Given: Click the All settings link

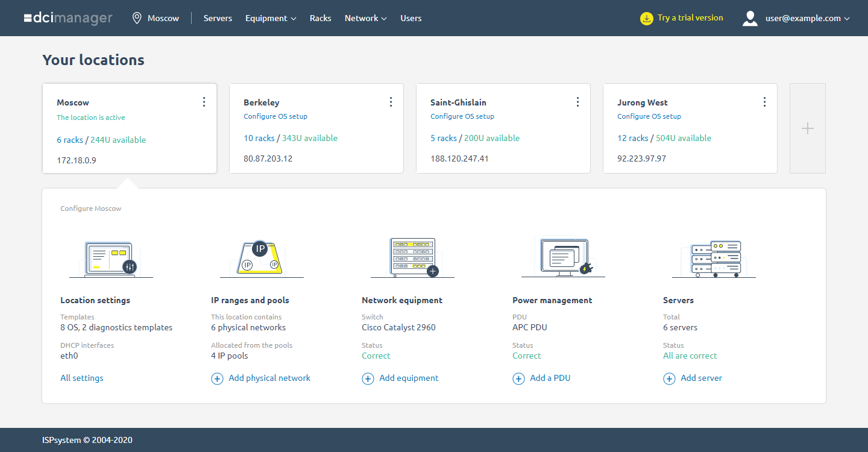Looking at the screenshot, I should (82, 378).
